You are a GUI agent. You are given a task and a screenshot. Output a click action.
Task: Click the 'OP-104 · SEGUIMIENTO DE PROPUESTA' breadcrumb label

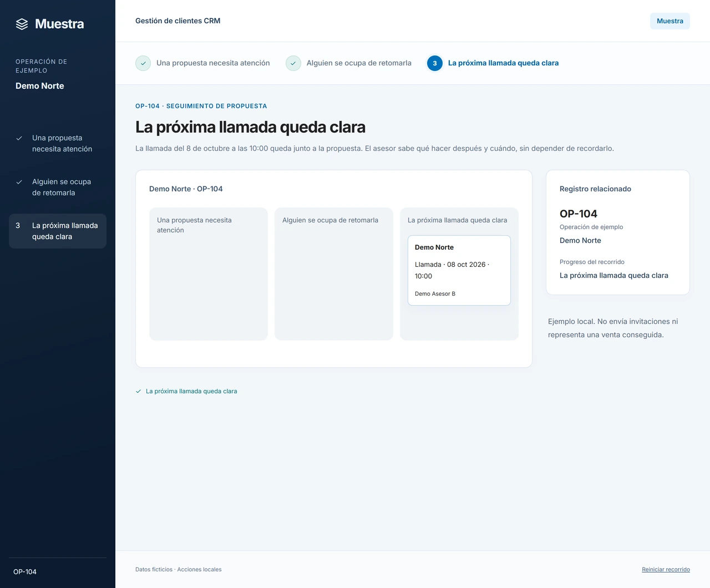[x=201, y=106]
